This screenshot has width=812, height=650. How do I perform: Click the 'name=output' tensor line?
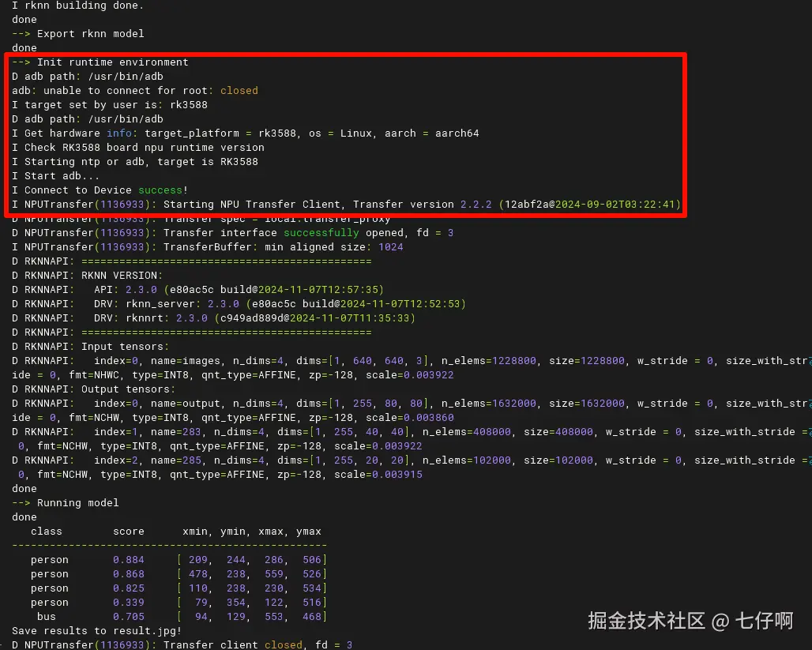[x=412, y=411]
